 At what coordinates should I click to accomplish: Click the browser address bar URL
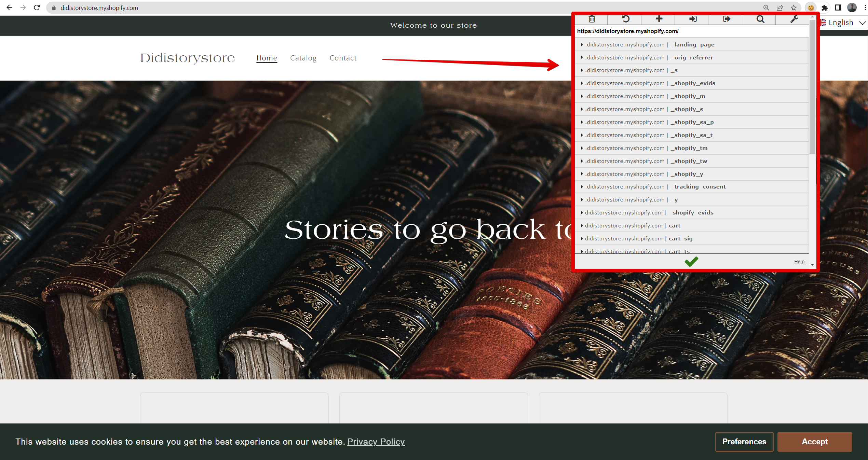pos(99,8)
